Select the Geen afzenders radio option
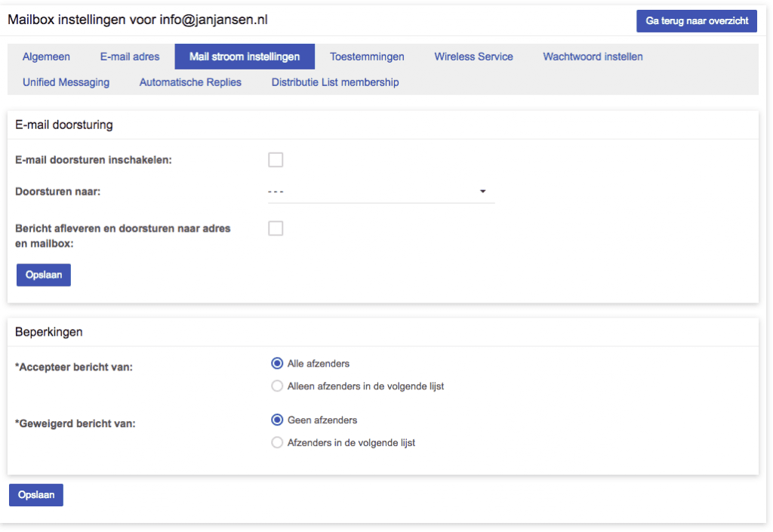The width and height of the screenshot is (773, 532). pyautogui.click(x=277, y=420)
